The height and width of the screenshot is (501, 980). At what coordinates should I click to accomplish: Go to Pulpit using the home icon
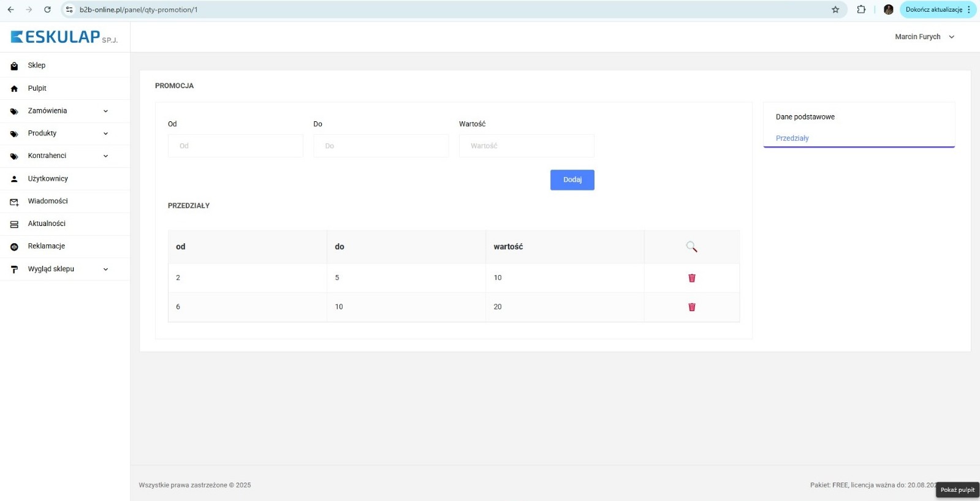14,89
